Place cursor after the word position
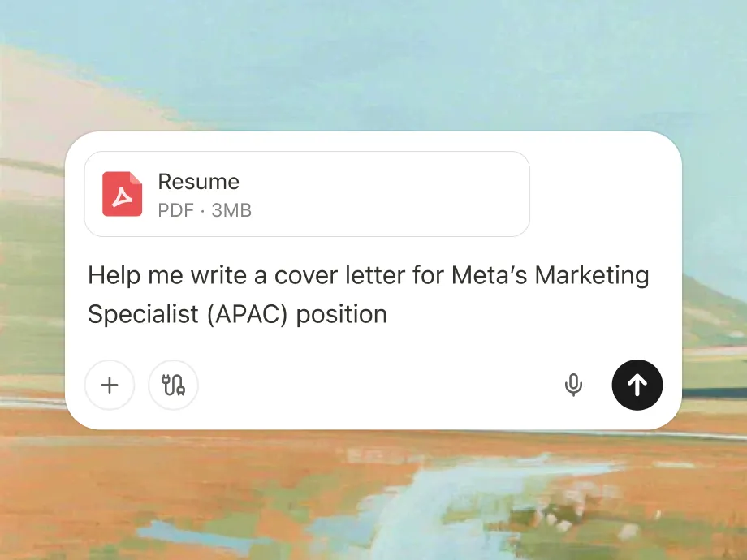 [389, 315]
